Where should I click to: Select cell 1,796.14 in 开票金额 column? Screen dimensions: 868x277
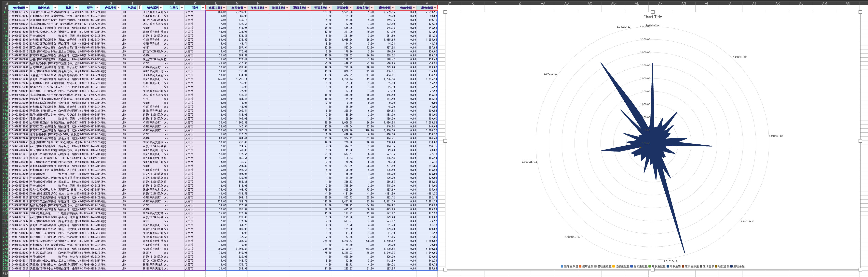point(343,79)
